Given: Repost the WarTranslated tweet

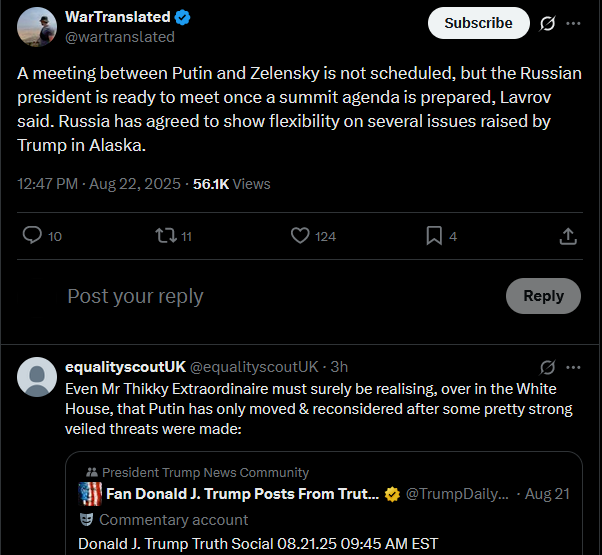Looking at the screenshot, I should tap(166, 236).
